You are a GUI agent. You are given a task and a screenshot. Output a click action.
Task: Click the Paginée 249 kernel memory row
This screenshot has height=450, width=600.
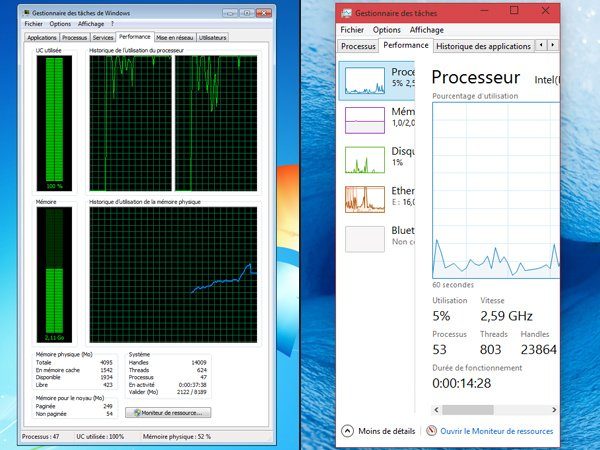[x=74, y=406]
